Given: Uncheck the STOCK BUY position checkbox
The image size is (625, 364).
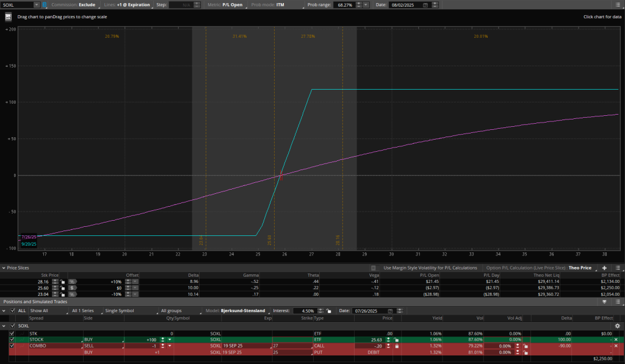Looking at the screenshot, I should pos(12,339).
